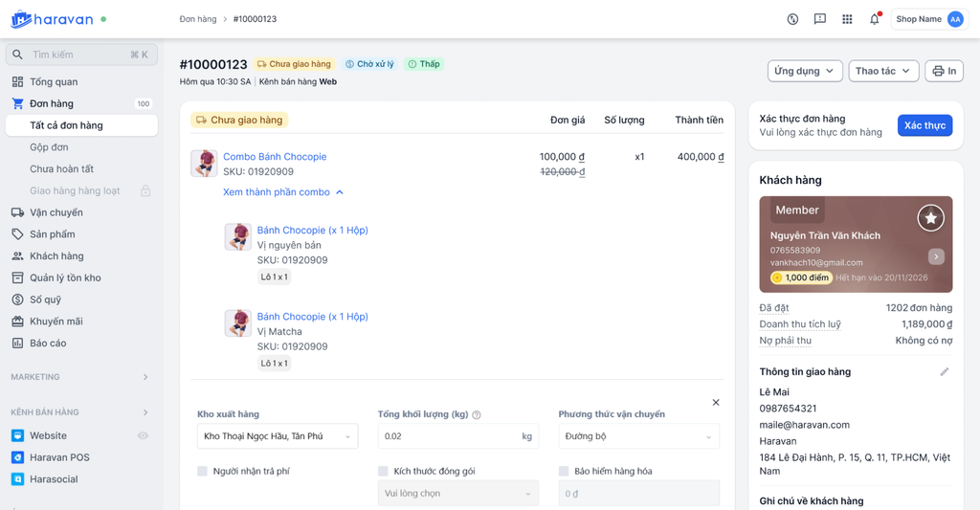Open the Combo Bánh Chocopie product link

275,157
